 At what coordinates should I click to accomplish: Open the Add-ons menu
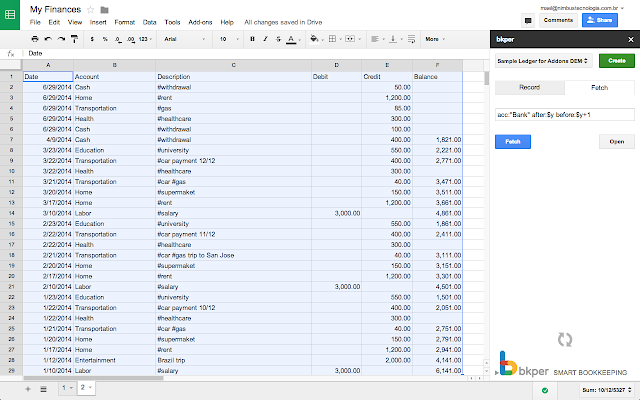coord(200,22)
